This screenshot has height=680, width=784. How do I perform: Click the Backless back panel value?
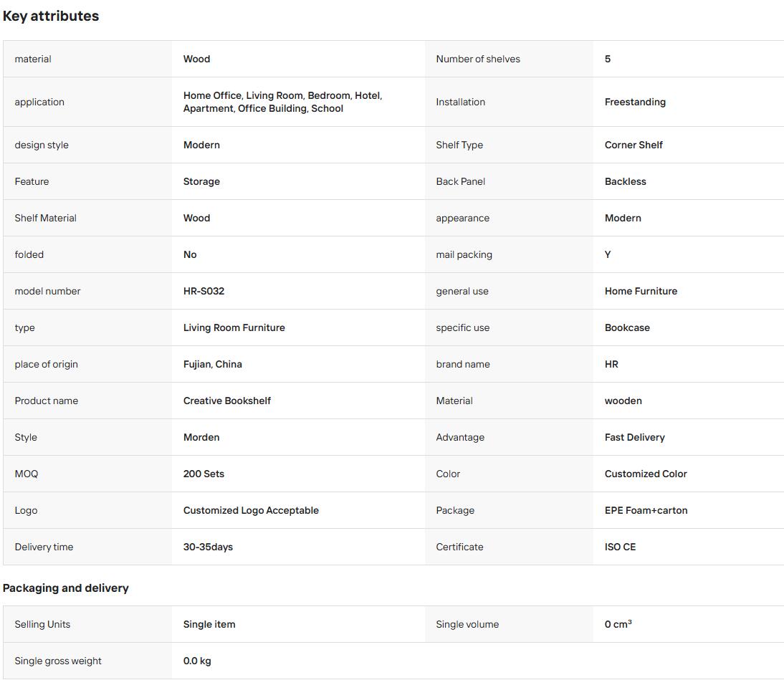[x=626, y=181]
